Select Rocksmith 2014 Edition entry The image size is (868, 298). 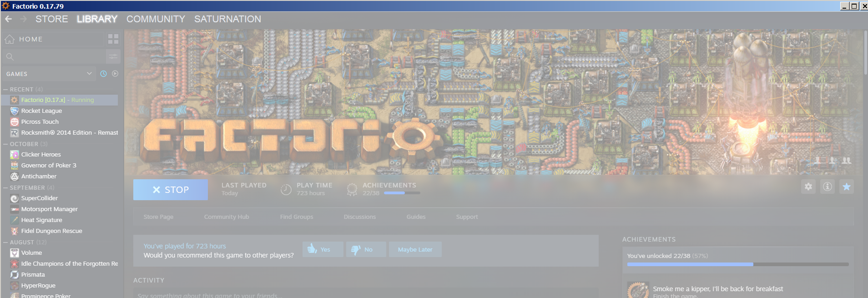(60, 132)
